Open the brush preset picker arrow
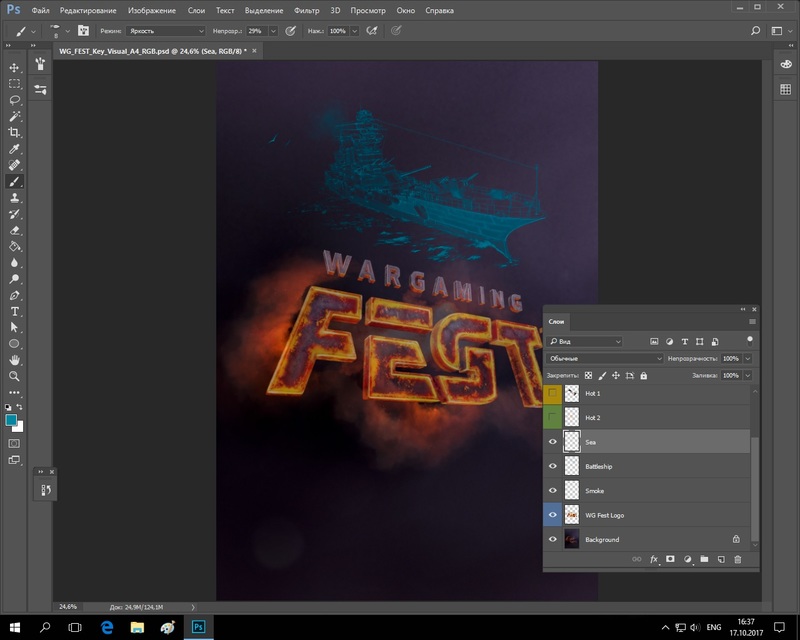This screenshot has height=640, width=800. [67, 31]
